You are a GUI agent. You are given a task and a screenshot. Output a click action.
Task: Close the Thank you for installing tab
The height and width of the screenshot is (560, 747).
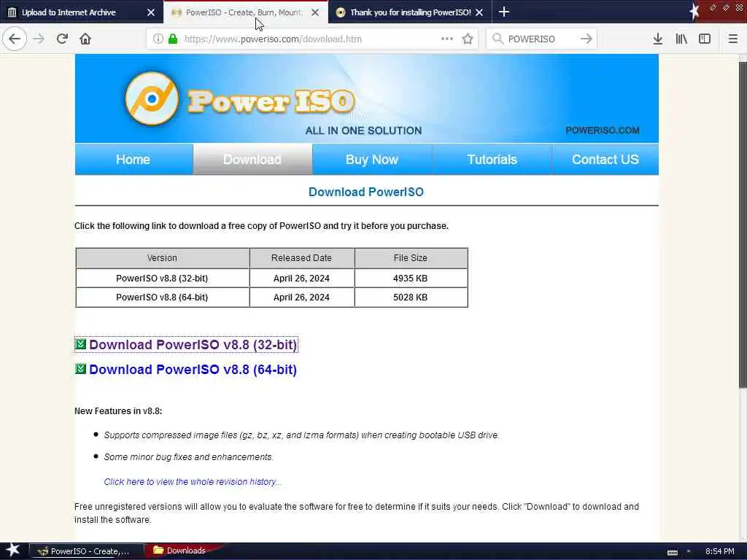(479, 12)
